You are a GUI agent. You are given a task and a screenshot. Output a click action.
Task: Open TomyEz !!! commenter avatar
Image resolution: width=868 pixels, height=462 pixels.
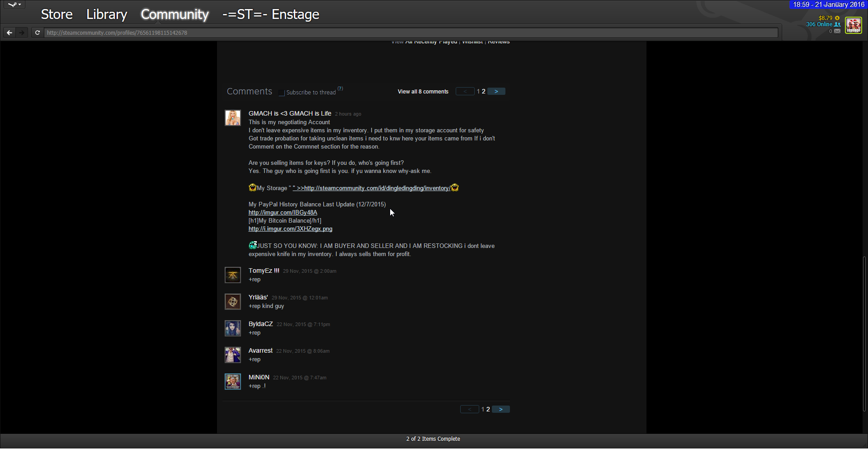(233, 275)
